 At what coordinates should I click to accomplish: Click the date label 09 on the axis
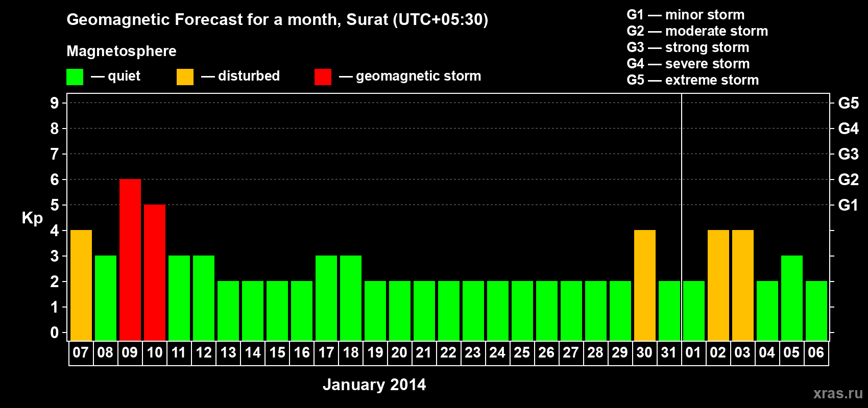(130, 353)
